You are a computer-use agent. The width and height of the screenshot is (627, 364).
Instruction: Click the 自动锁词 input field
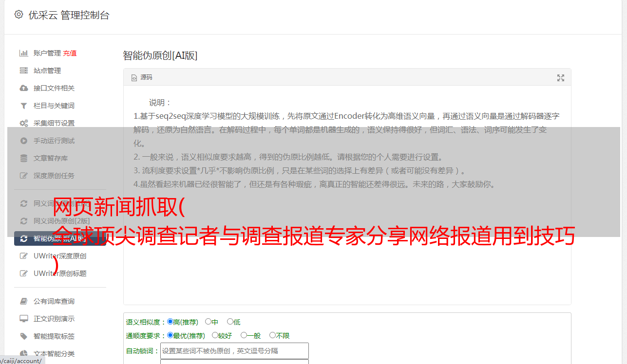(234, 351)
